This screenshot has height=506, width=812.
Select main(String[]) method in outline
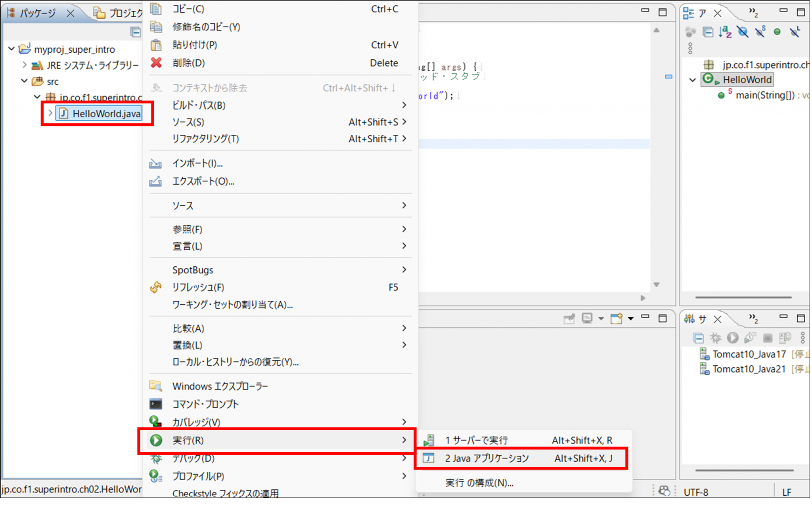coord(765,95)
